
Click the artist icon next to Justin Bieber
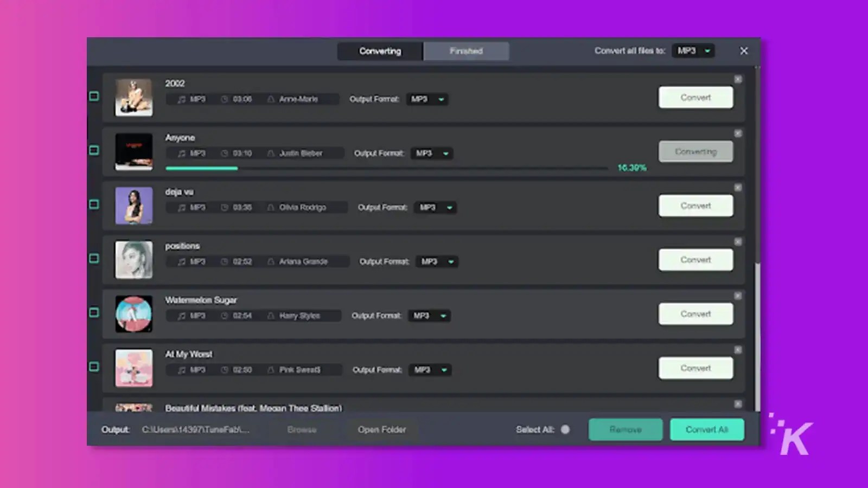[270, 153]
